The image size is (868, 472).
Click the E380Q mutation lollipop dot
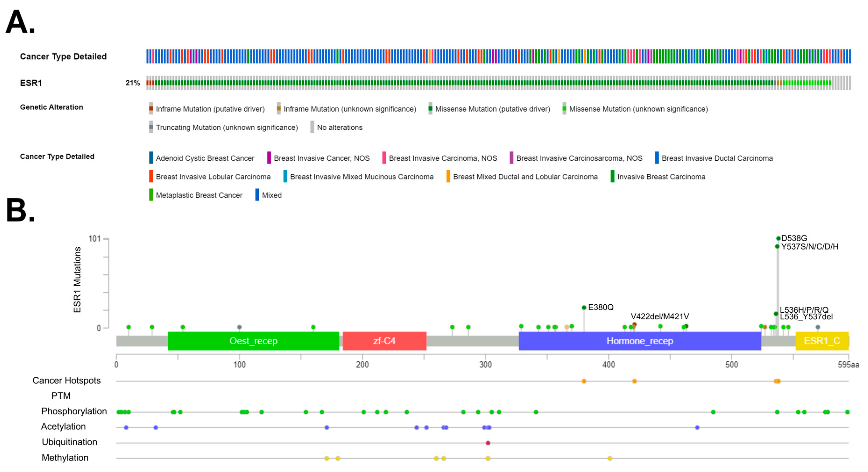coord(584,308)
